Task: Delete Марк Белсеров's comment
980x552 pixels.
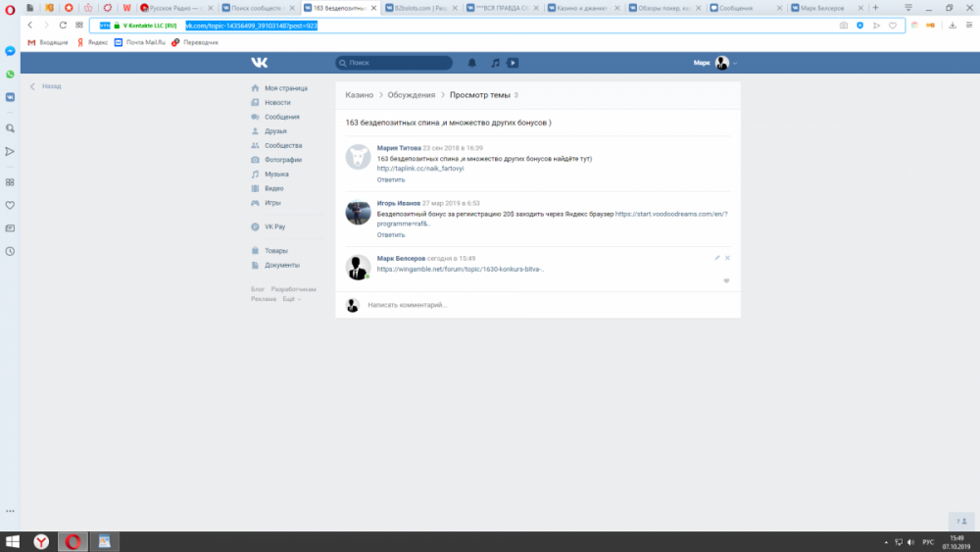Action: click(727, 258)
